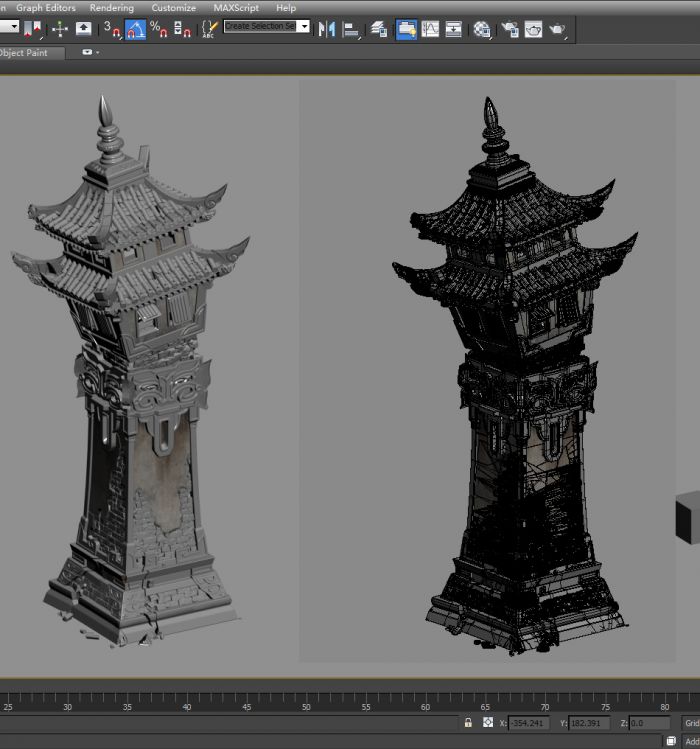Open the left-most toolbar dropdown arrow
The width and height of the screenshot is (700, 749).
[x=14, y=26]
